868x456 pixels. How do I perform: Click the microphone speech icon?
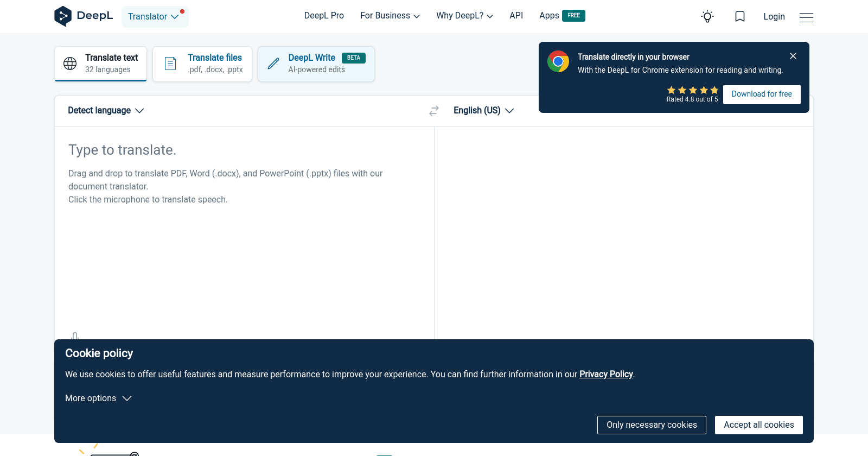75,336
